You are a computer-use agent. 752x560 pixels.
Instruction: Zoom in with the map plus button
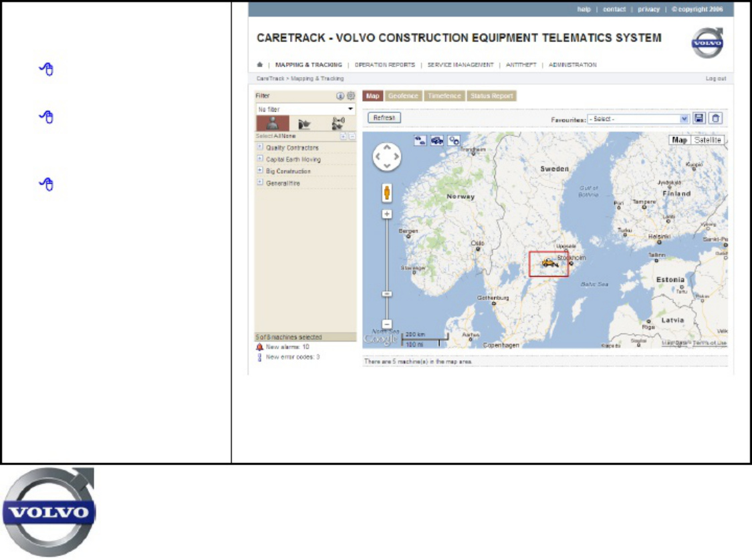pyautogui.click(x=387, y=215)
